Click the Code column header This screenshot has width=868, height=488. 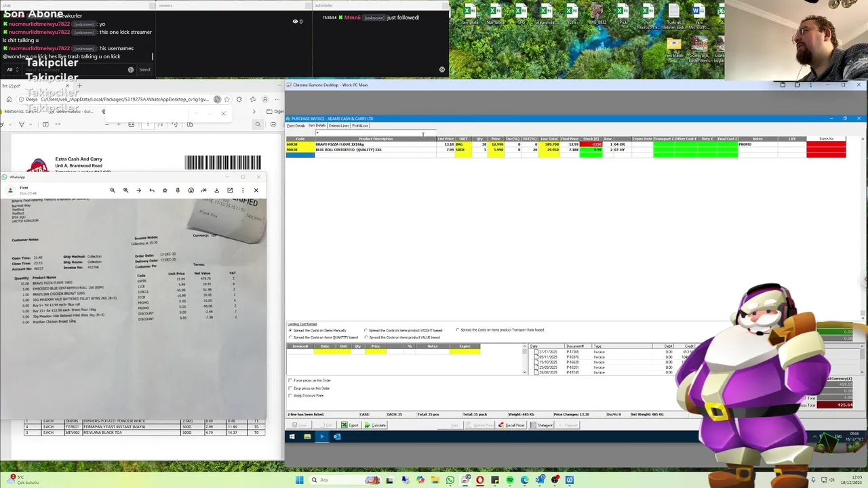coord(300,139)
